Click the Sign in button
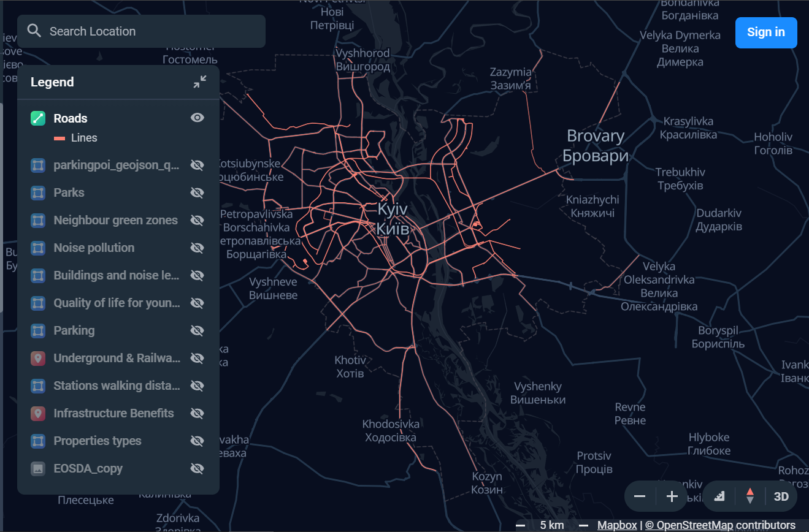The height and width of the screenshot is (532, 809). (x=766, y=32)
